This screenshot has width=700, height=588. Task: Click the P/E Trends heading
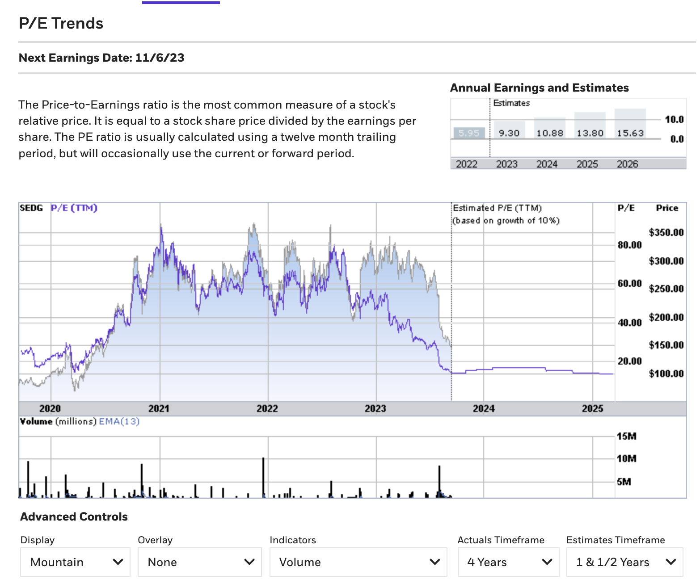click(61, 23)
